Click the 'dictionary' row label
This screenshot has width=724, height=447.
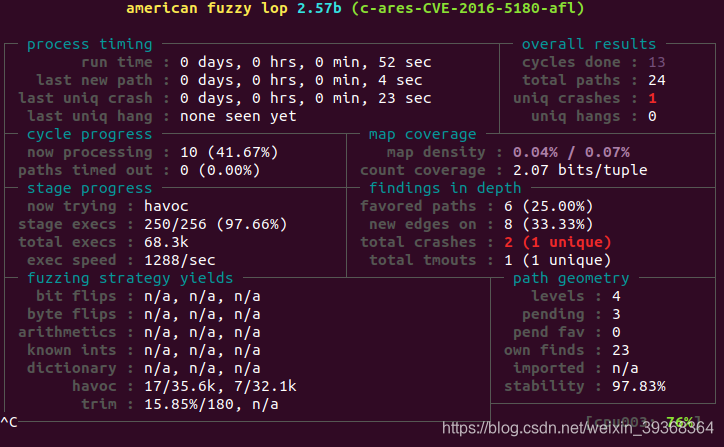click(72, 368)
